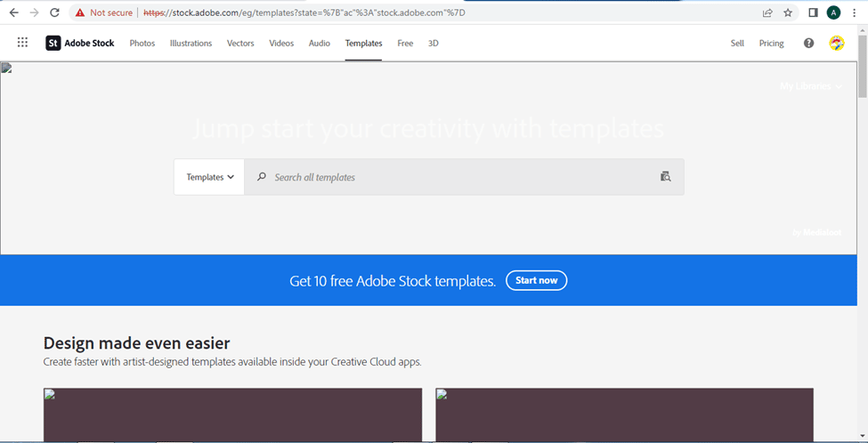Click the Start now button

click(x=537, y=280)
